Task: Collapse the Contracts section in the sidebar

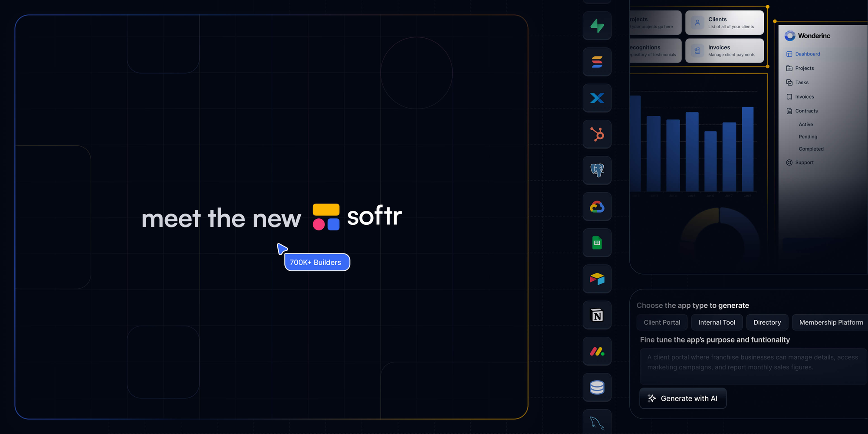Action: coord(806,111)
